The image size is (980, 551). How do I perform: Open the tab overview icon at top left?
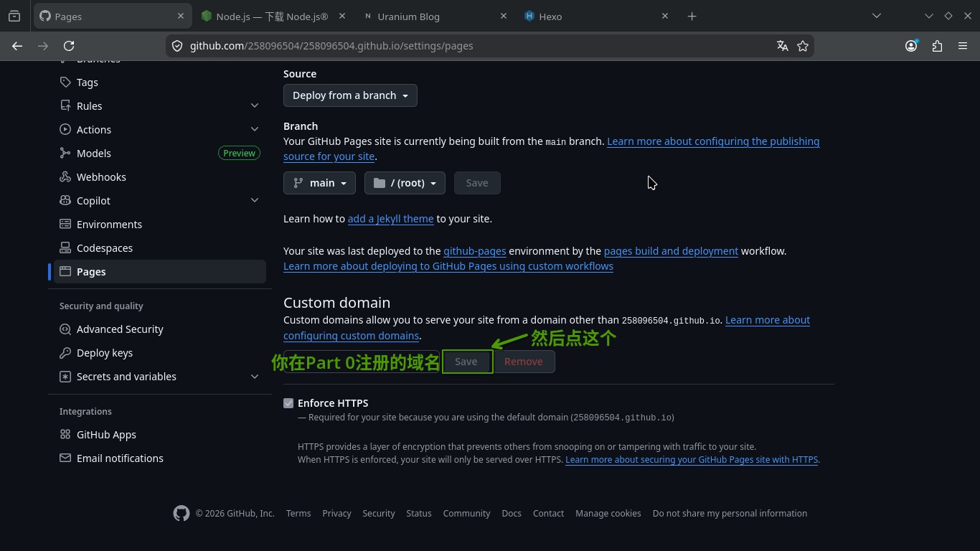pos(14,17)
